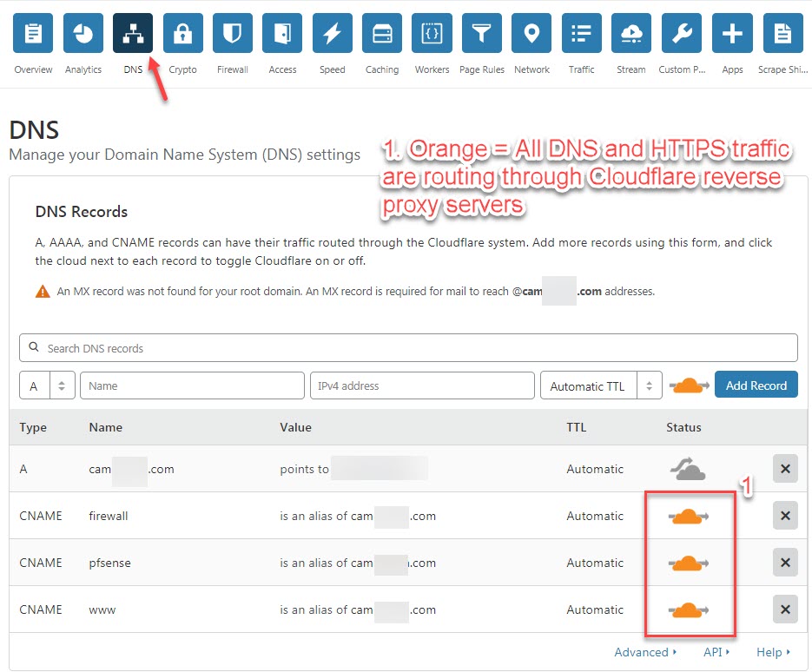The image size is (812, 672).
Task: Open the Page Rules funnel icon
Action: (482, 33)
